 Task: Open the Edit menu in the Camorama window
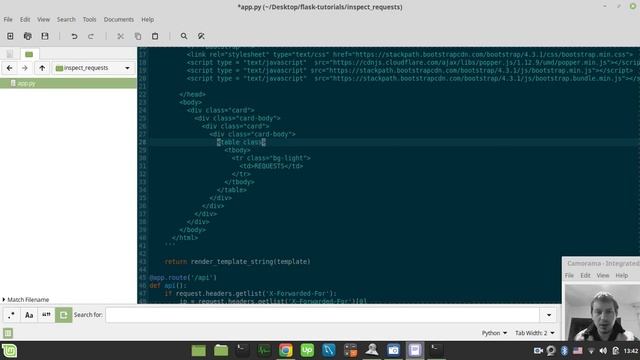(x=585, y=276)
